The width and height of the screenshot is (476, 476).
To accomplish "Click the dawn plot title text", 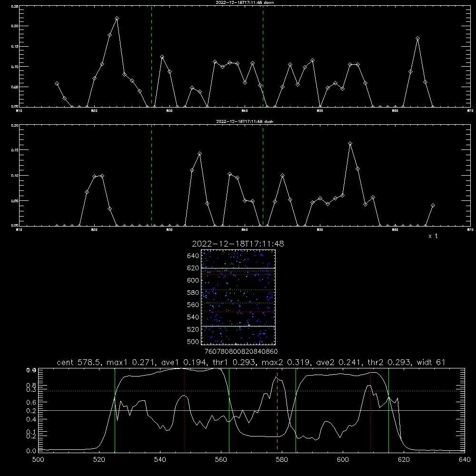I will 245,2.
